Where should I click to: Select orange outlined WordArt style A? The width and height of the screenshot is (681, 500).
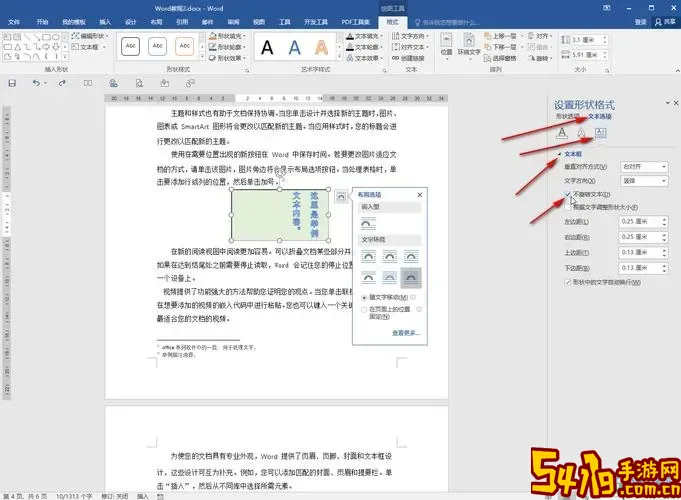click(x=321, y=47)
